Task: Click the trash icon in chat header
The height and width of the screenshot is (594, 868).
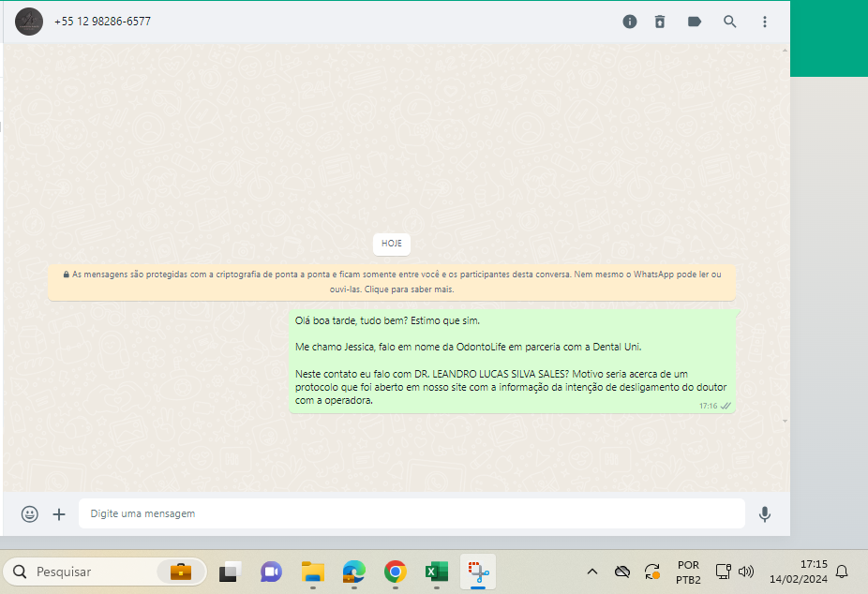Action: coord(660,22)
